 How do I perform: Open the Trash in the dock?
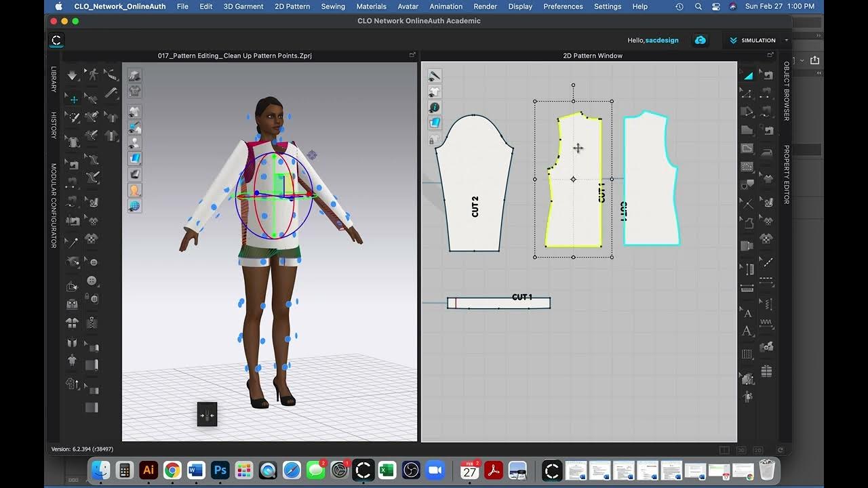pyautogui.click(x=767, y=470)
